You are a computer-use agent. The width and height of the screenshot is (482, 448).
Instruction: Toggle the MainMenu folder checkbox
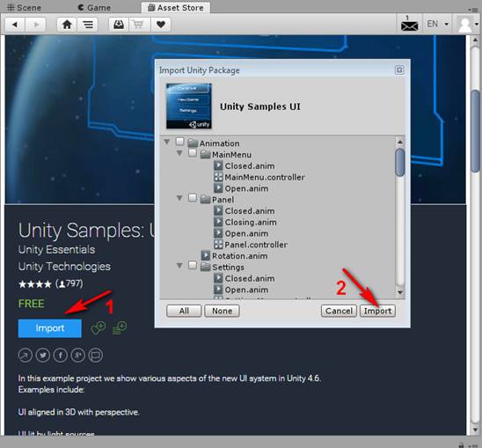[x=193, y=152]
